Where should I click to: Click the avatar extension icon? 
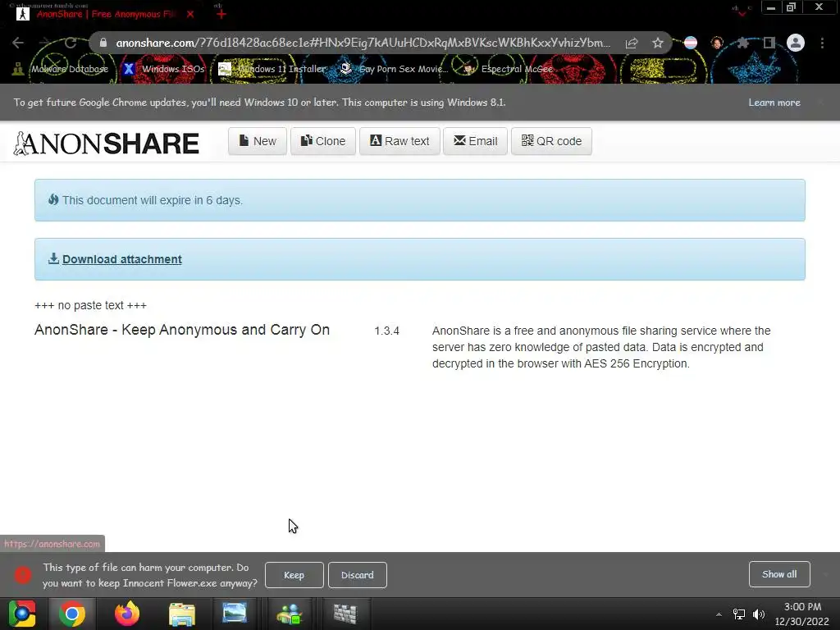click(717, 43)
